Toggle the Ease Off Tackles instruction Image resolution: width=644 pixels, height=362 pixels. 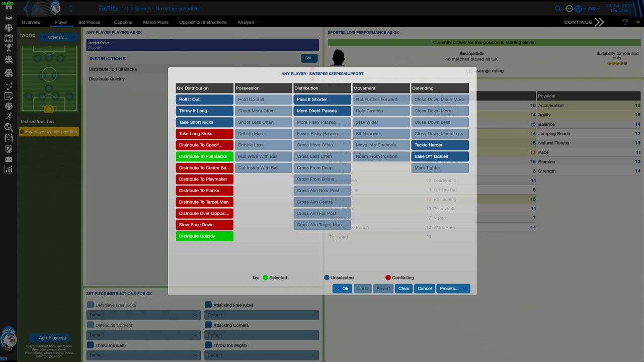point(440,156)
